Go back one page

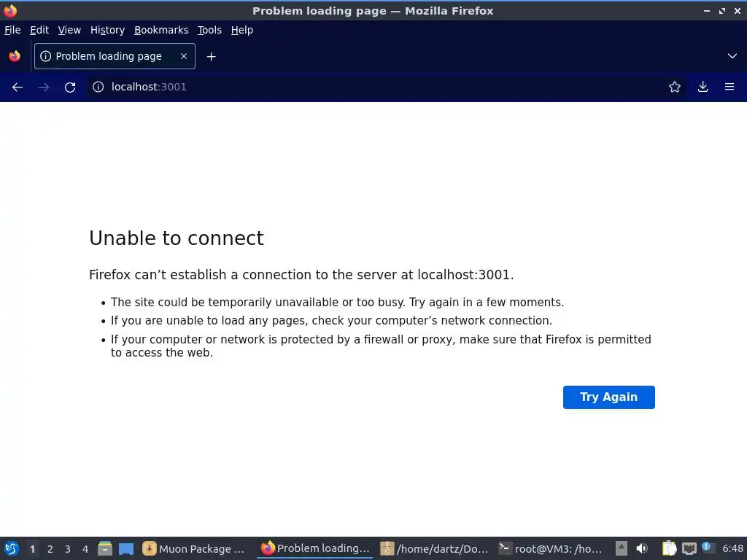(x=18, y=87)
